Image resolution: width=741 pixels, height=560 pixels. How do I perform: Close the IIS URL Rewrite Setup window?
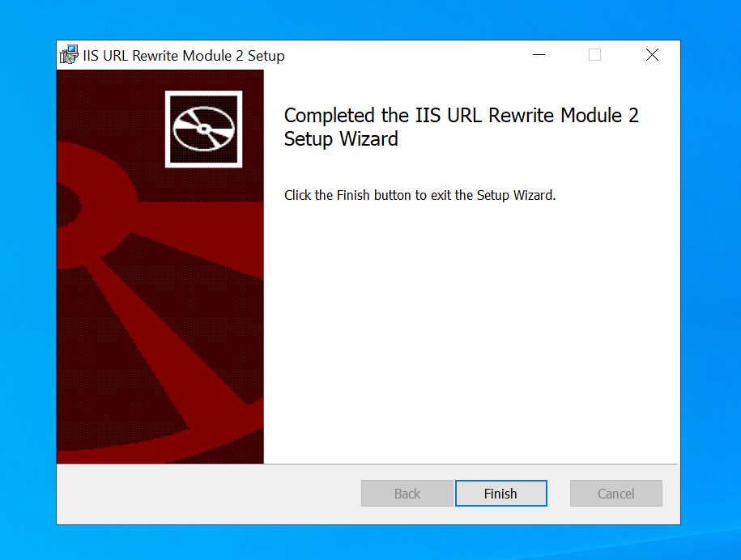tap(652, 55)
